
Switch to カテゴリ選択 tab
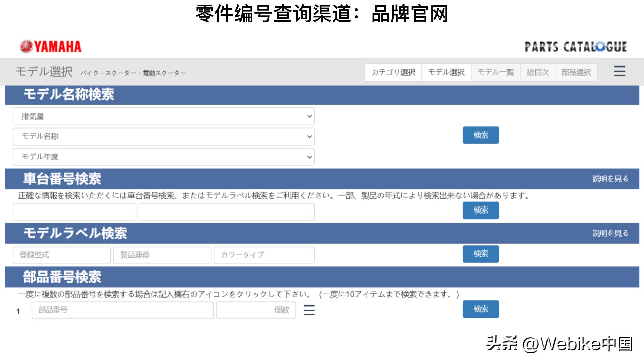[x=394, y=72]
